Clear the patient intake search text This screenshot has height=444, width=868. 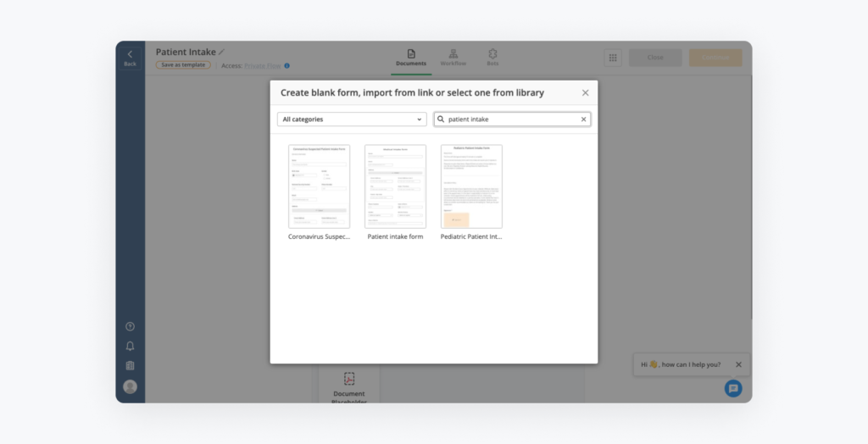pos(583,119)
